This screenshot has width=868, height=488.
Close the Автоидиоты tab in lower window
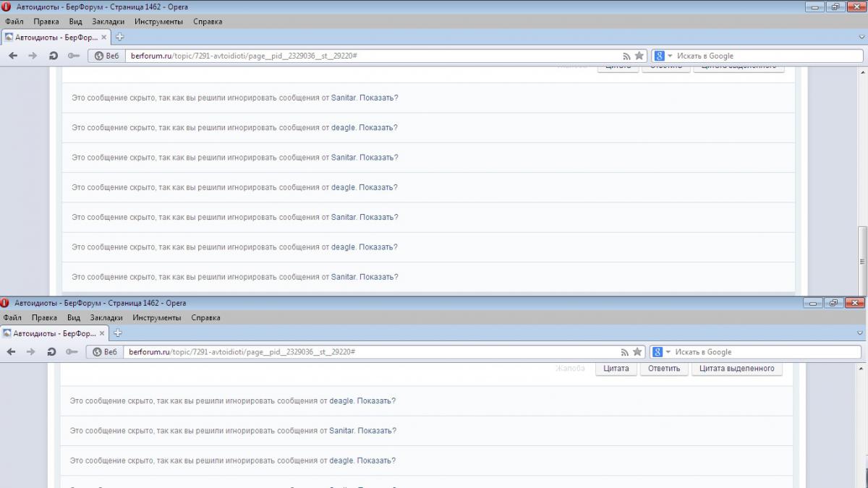click(102, 333)
